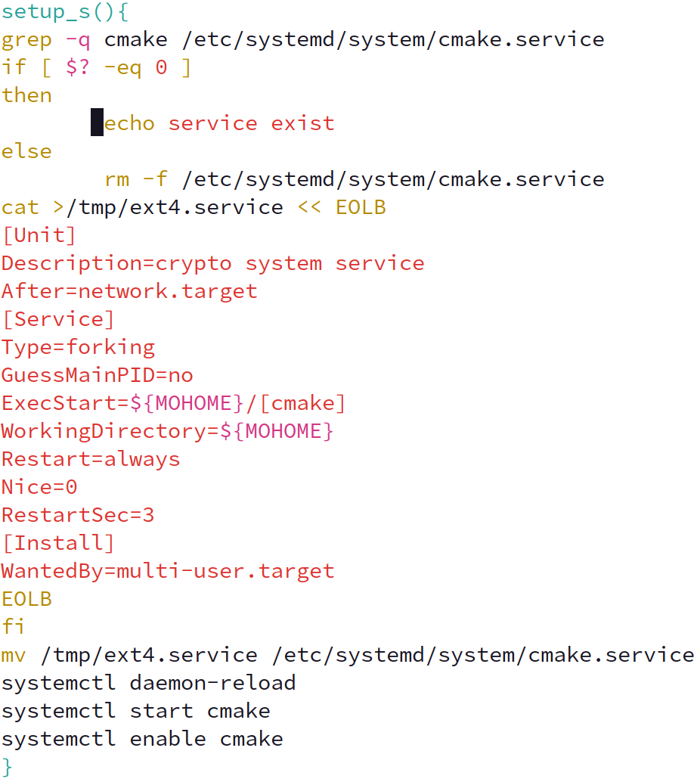Screen dimensions: 700x782
Task: Click the systemctl enable cmake line
Action: click(x=142, y=738)
